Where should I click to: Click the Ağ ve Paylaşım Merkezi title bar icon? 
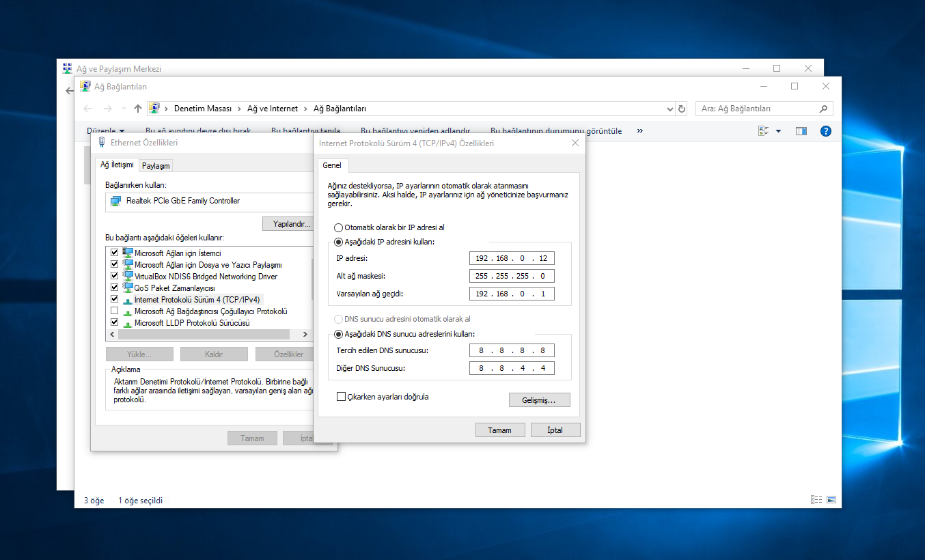point(67,68)
